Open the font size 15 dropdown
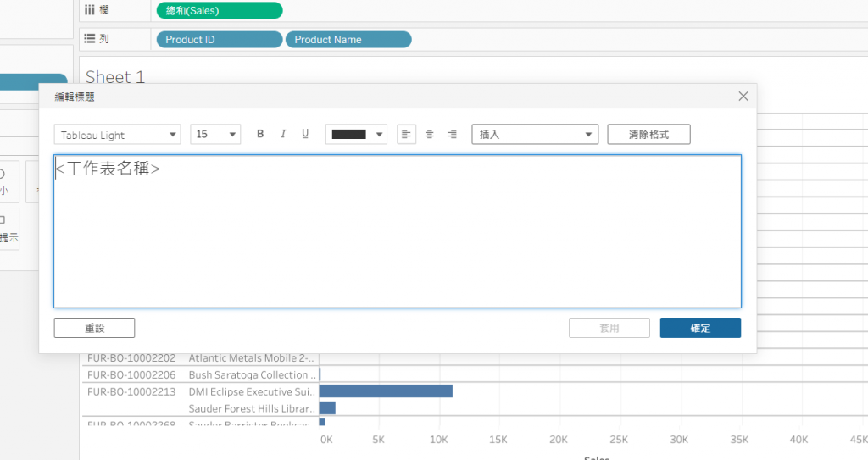The image size is (868, 460). pyautogui.click(x=215, y=135)
